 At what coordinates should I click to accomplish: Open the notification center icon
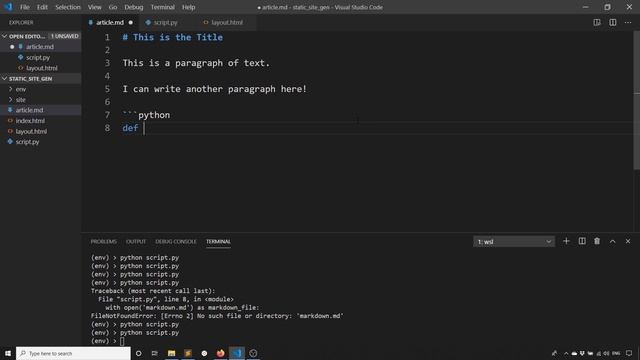(629, 353)
